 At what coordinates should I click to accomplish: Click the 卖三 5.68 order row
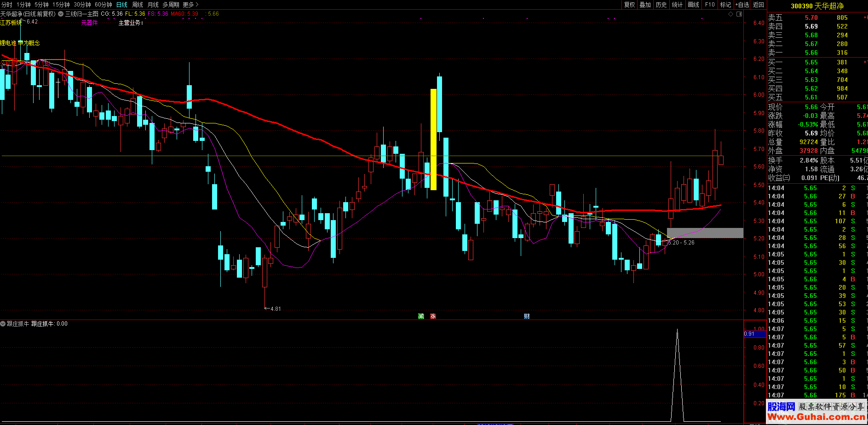817,35
